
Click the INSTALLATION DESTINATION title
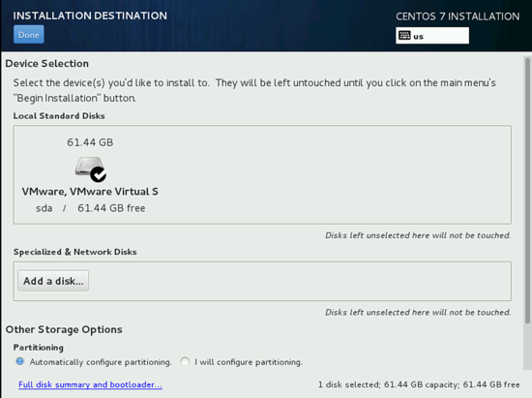[x=90, y=15]
